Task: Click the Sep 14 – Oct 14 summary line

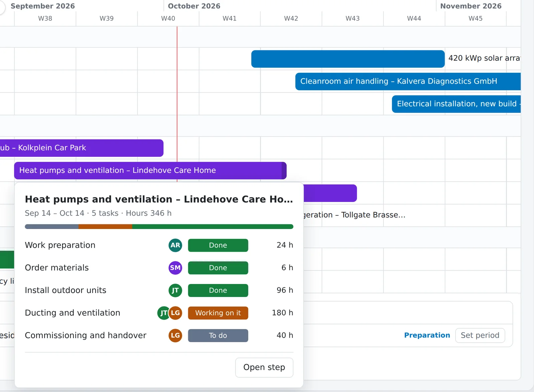Action: click(98, 213)
